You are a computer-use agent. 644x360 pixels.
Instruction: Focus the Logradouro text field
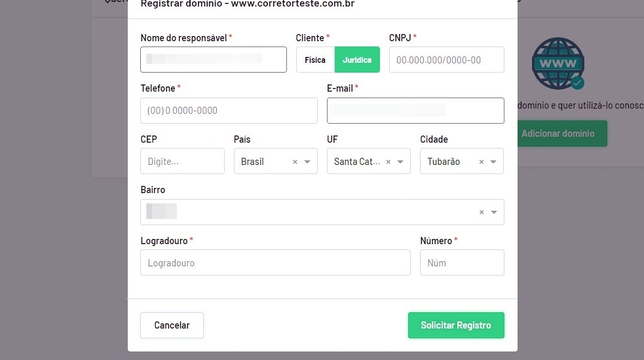click(x=275, y=262)
